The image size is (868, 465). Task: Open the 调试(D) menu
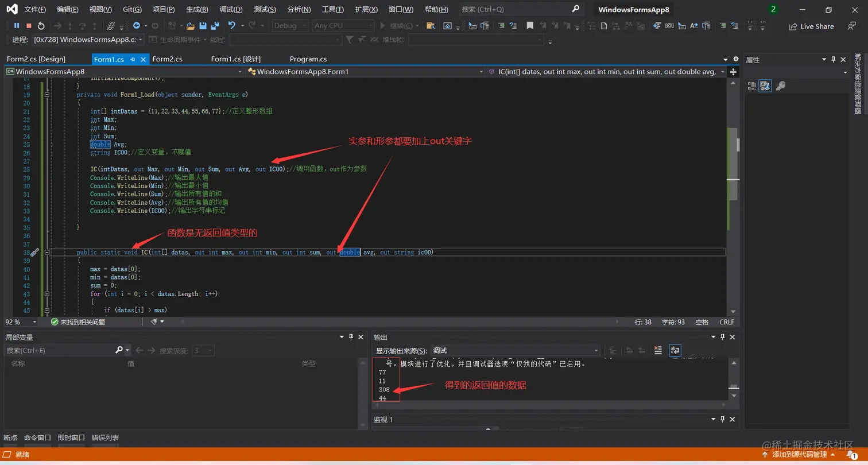click(231, 9)
